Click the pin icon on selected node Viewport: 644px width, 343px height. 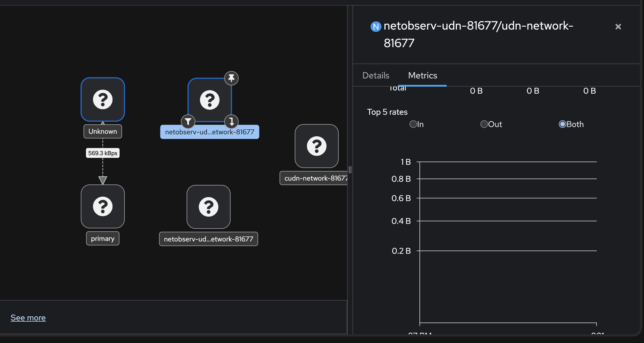[231, 78]
